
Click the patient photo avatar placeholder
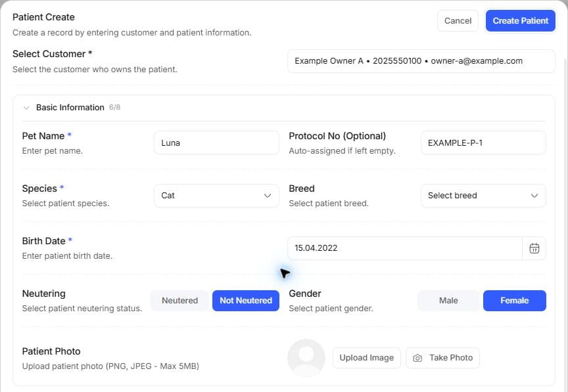(306, 358)
